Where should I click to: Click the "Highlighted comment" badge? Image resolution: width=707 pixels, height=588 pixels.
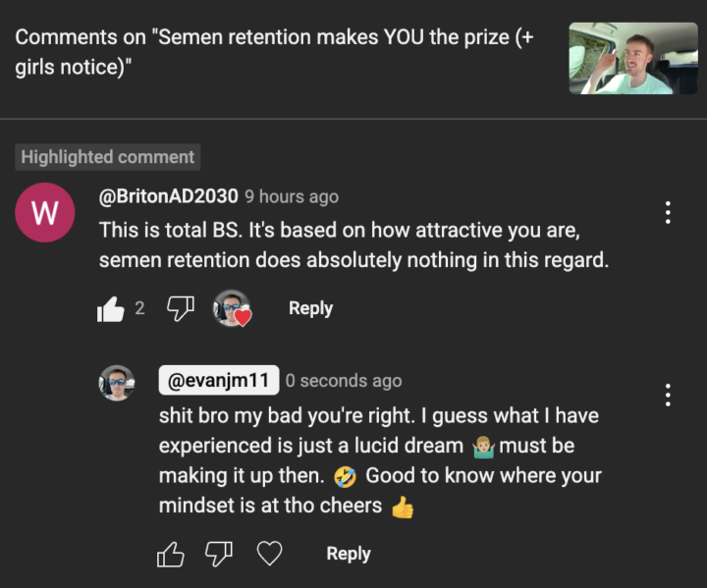click(108, 157)
